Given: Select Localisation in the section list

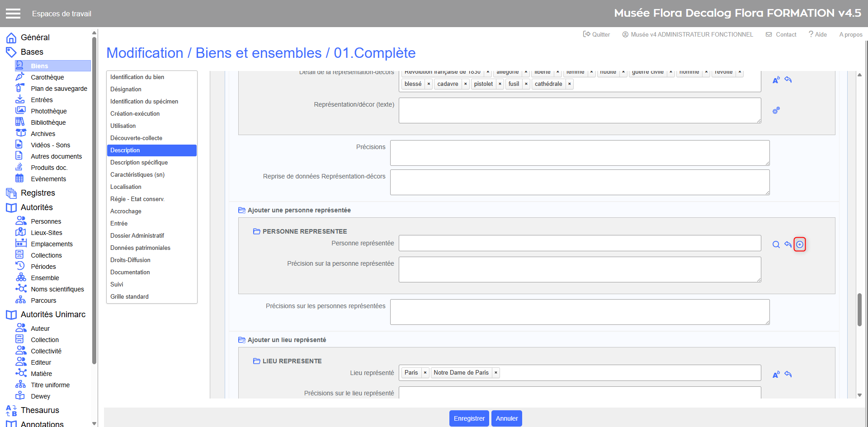Looking at the screenshot, I should tap(126, 187).
